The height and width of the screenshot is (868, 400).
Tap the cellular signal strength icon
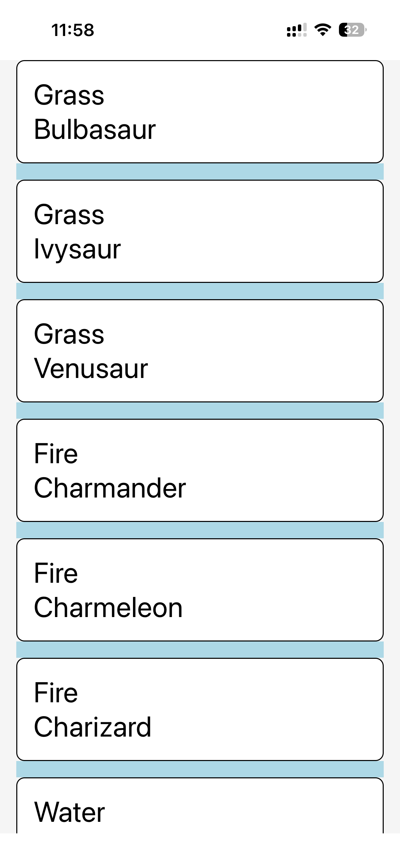297,30
